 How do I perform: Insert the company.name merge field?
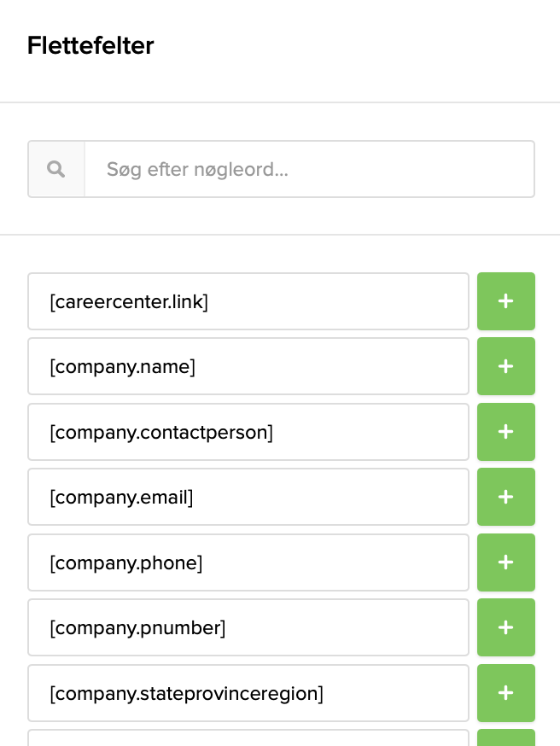tap(248, 366)
